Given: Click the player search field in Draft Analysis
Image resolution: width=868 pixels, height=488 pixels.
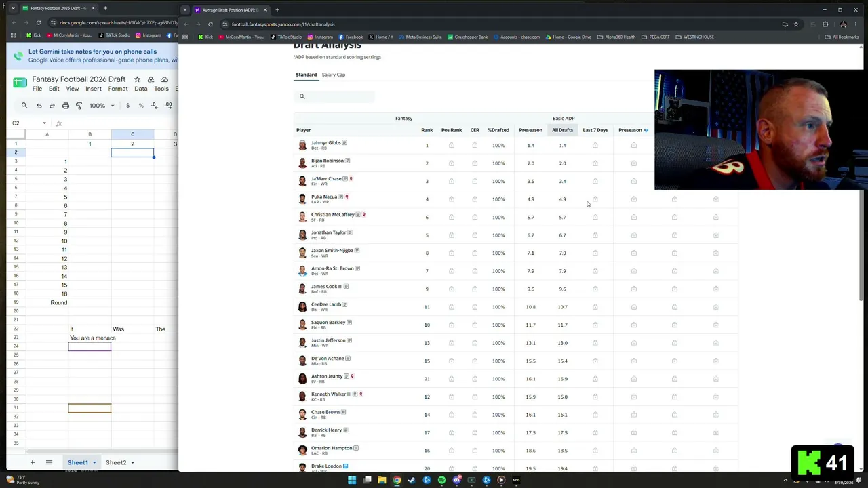Looking at the screenshot, I should (x=334, y=96).
